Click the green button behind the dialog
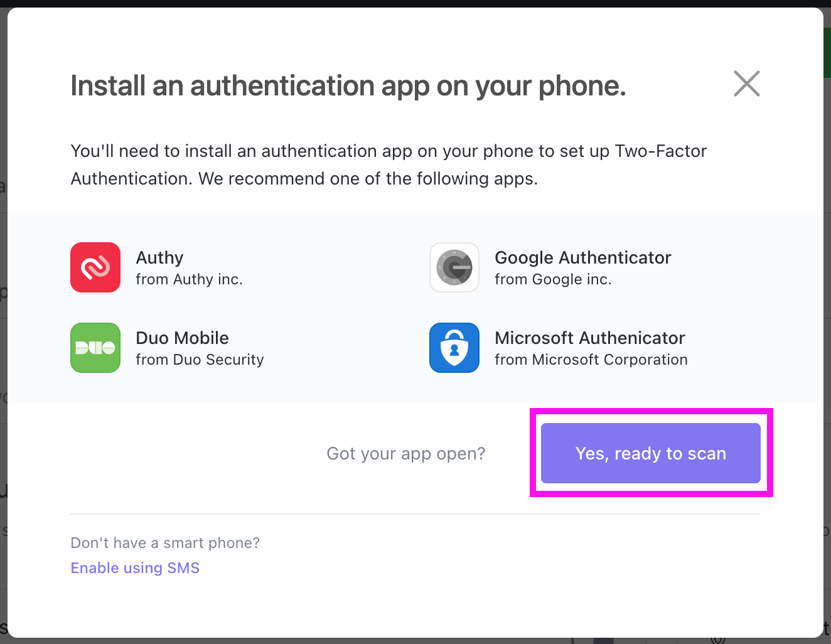This screenshot has width=831, height=644. [827, 53]
